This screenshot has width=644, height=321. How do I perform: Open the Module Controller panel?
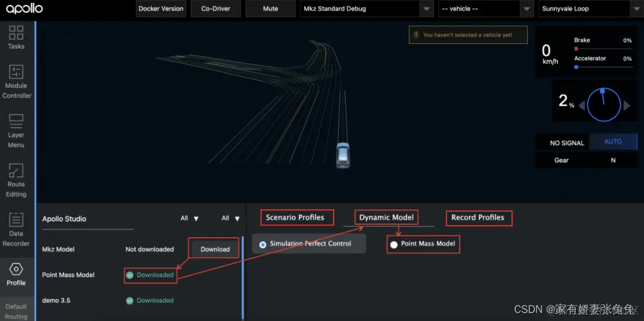(16, 82)
